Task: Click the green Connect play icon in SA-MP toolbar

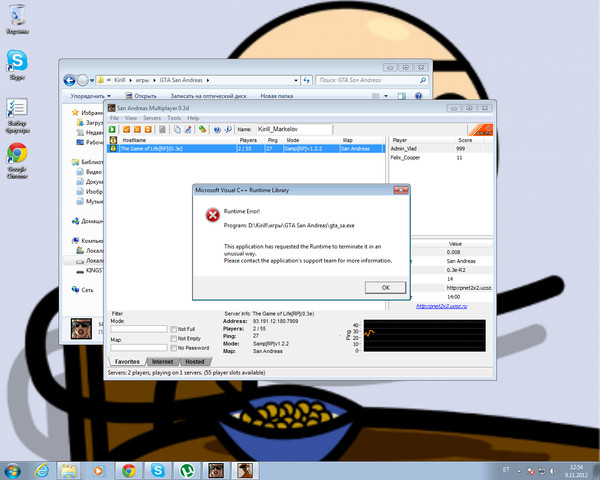Action: click(x=112, y=129)
